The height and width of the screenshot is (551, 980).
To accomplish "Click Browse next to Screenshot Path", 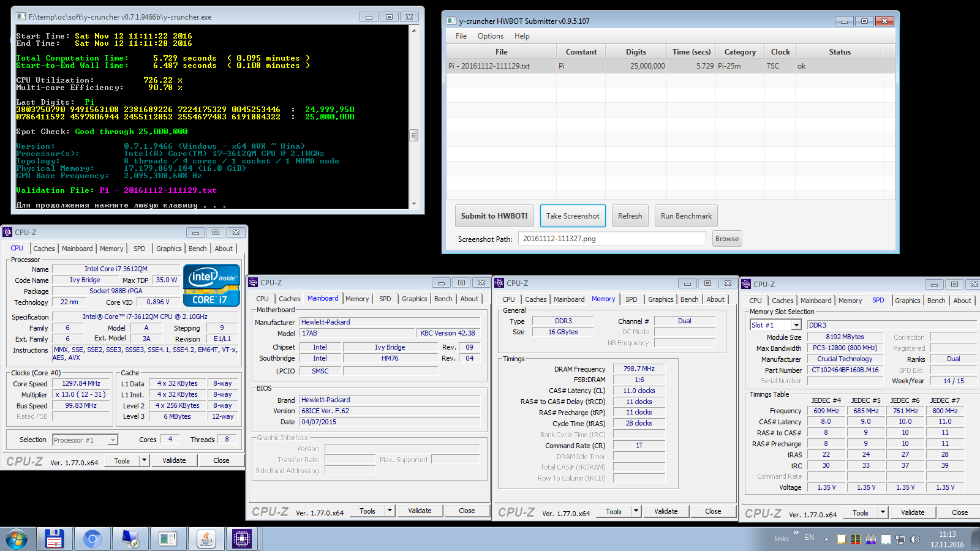I will point(727,239).
